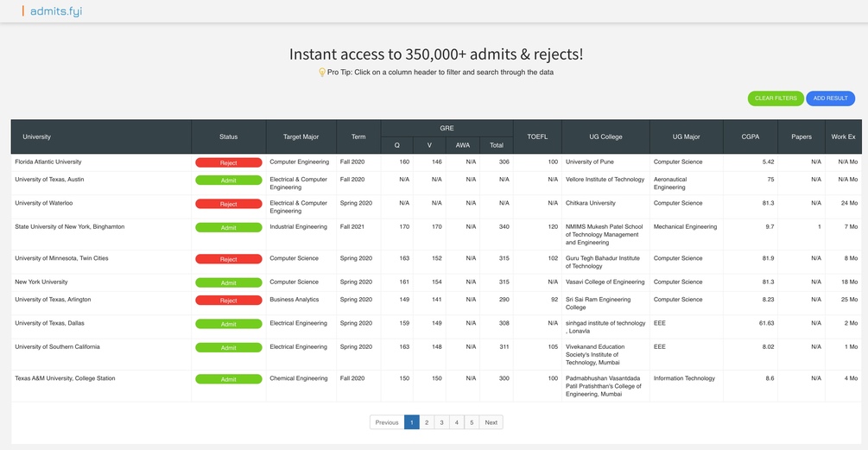Screen dimensions: 868x450
Task: Click Reject badge for University of Texas, Arlington
Action: click(229, 301)
